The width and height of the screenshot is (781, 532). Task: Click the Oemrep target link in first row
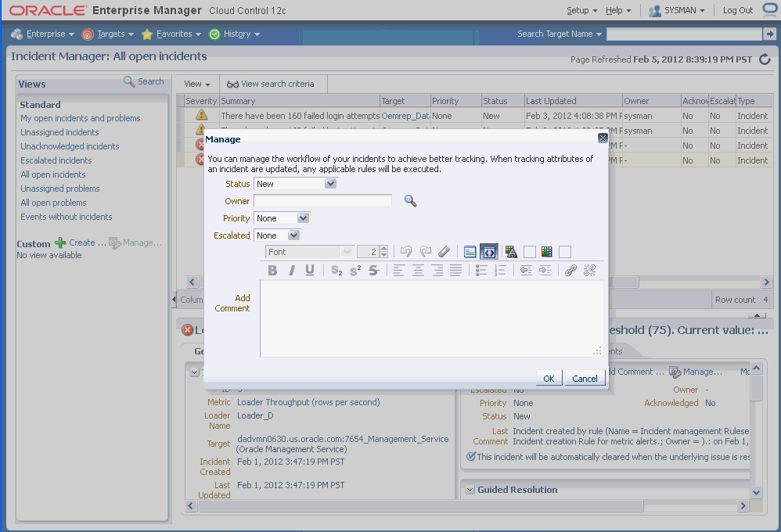pyautogui.click(x=405, y=116)
